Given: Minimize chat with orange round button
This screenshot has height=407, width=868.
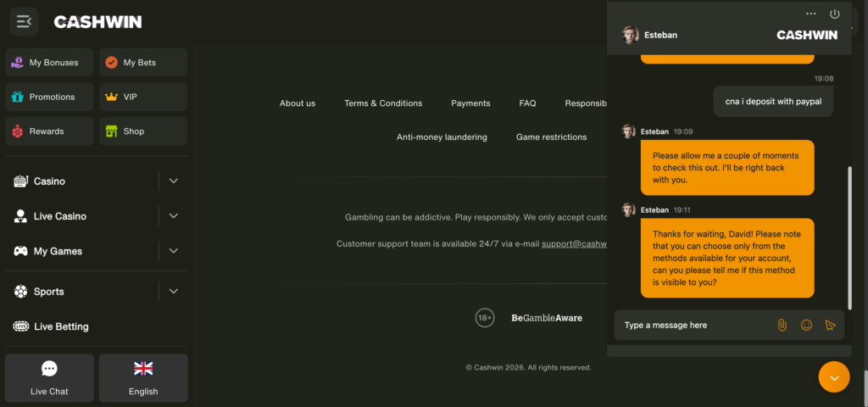Looking at the screenshot, I should coord(834,377).
